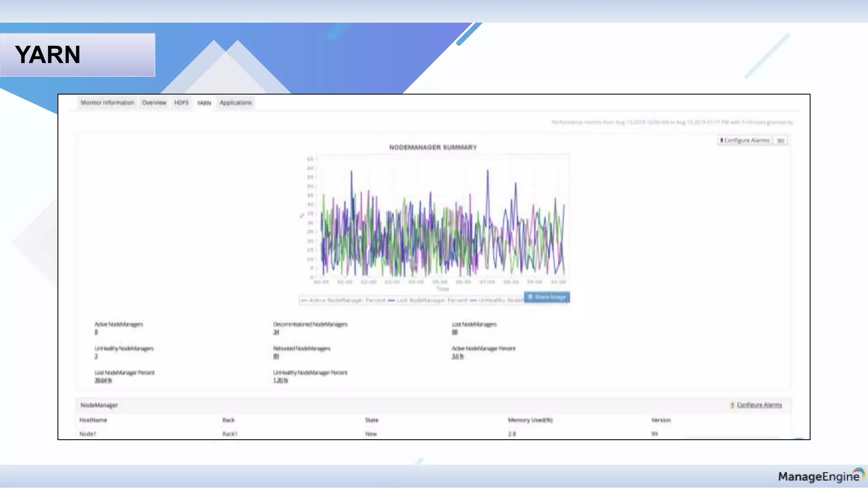Go to the Applications tab
Screen dimensions: 868x488
tap(236, 103)
